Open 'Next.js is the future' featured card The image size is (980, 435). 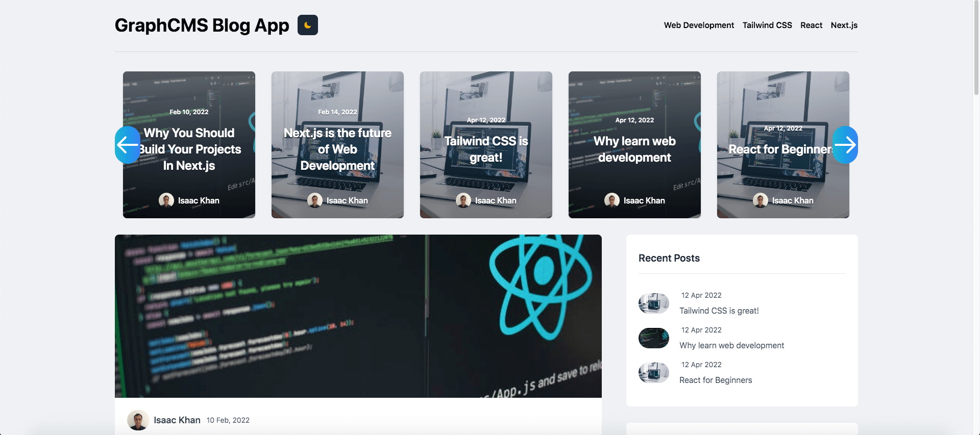pos(337,149)
